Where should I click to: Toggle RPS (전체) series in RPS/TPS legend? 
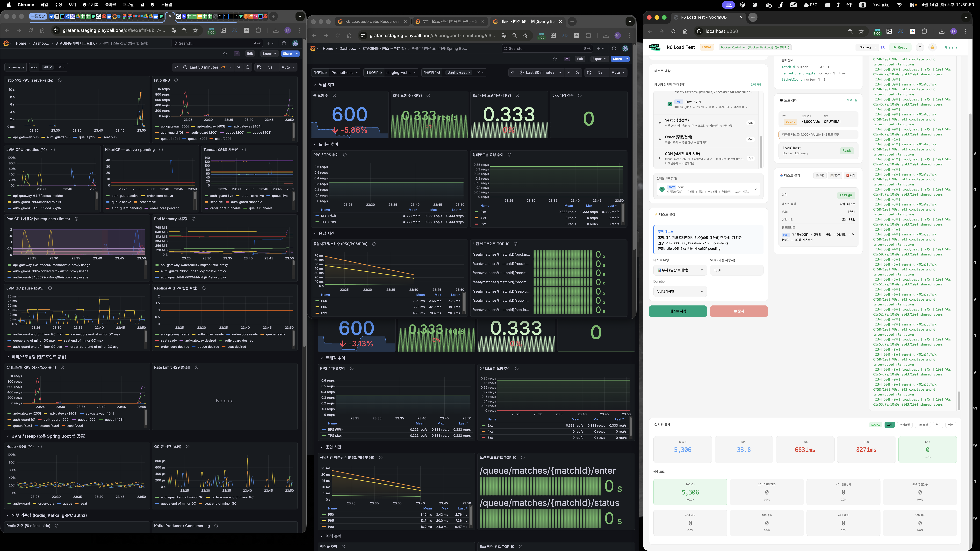(x=328, y=216)
